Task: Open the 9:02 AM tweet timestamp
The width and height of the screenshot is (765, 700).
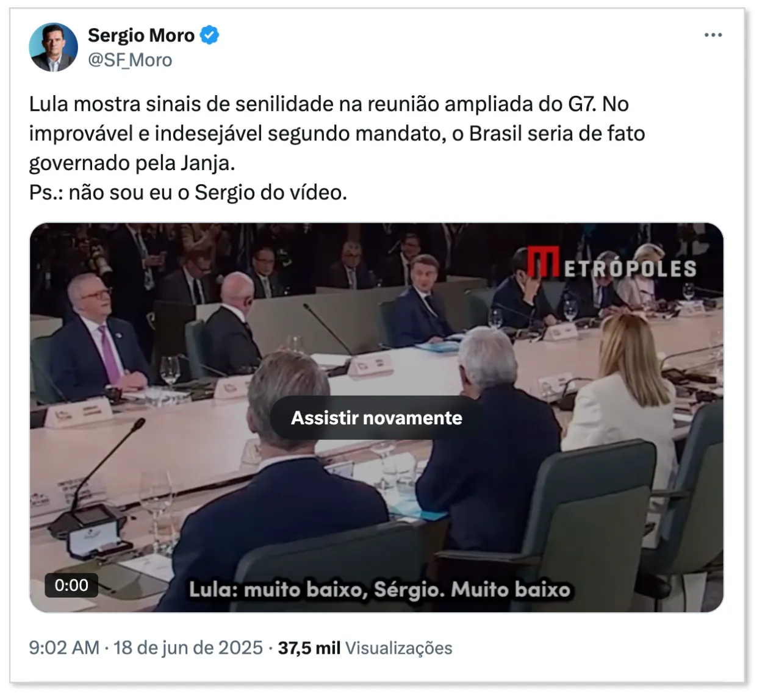Action: [64, 648]
